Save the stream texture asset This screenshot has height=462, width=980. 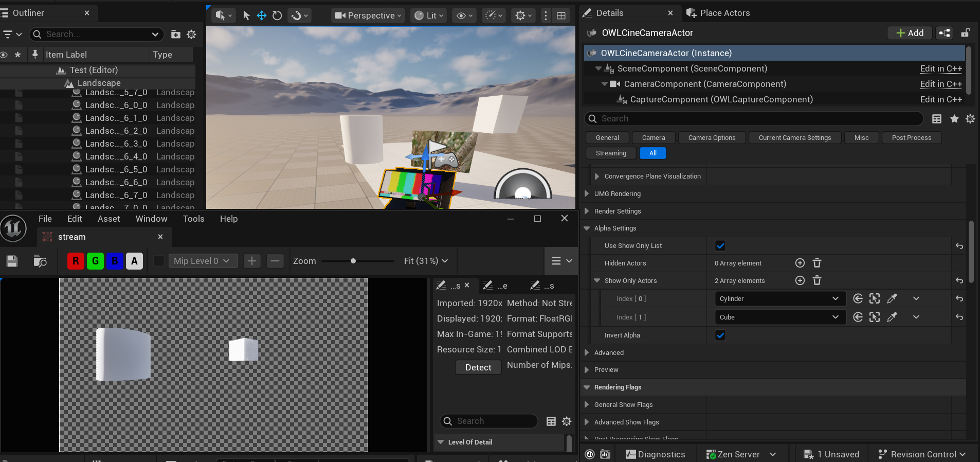click(x=12, y=261)
